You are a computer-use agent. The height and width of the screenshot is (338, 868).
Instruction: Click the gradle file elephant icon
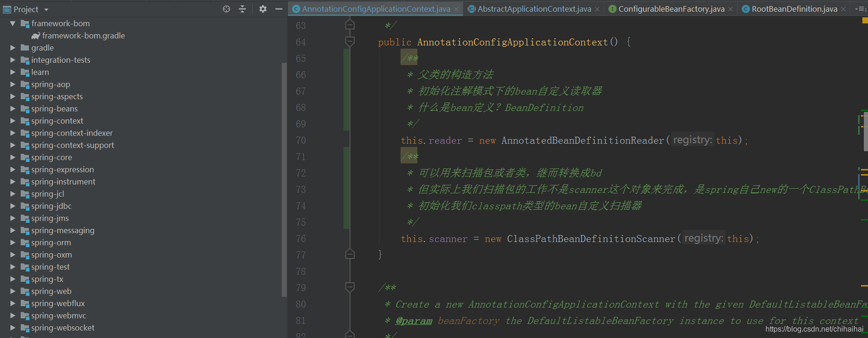(36, 36)
